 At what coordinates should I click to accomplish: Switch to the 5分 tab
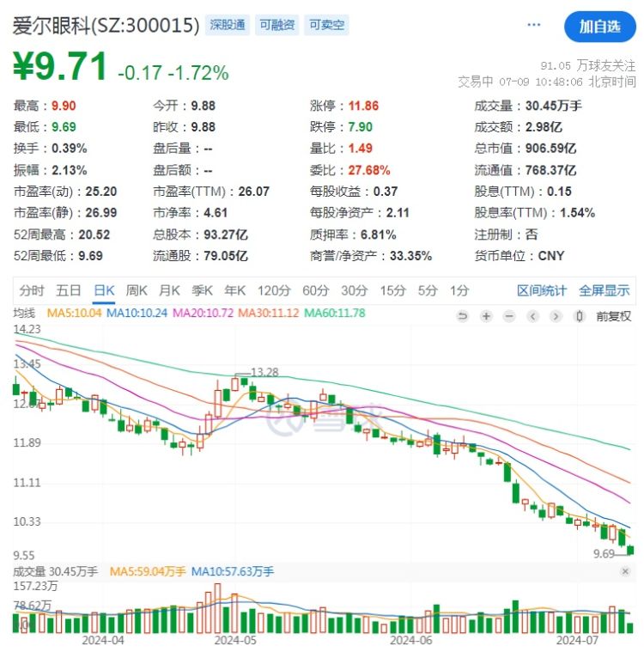428,290
